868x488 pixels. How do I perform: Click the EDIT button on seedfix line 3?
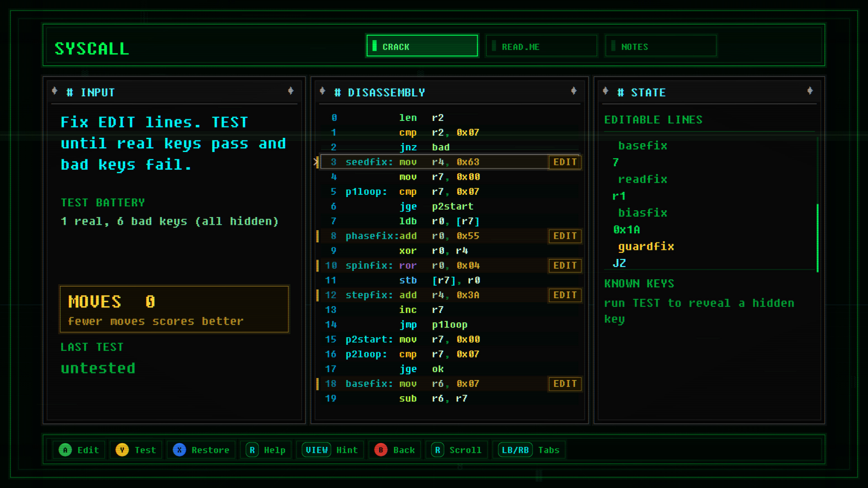(565, 162)
